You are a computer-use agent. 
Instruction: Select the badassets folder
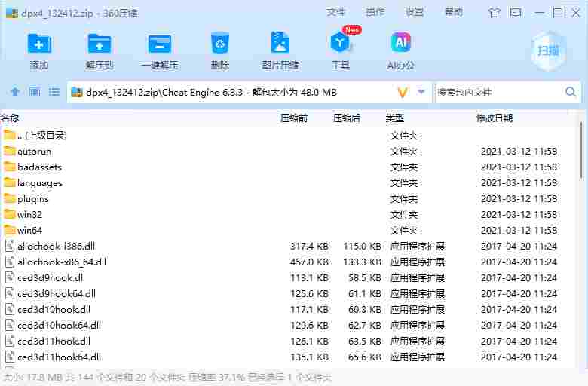click(x=289, y=167)
